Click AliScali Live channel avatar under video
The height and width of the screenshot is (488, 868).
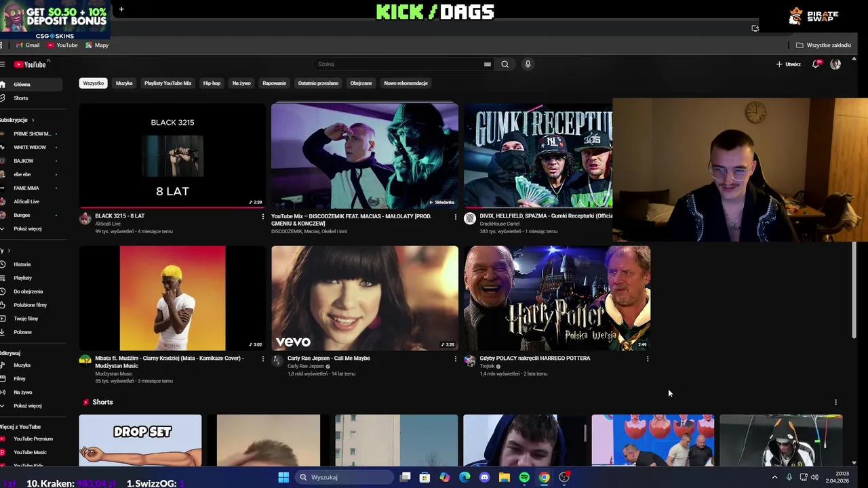tap(85, 219)
